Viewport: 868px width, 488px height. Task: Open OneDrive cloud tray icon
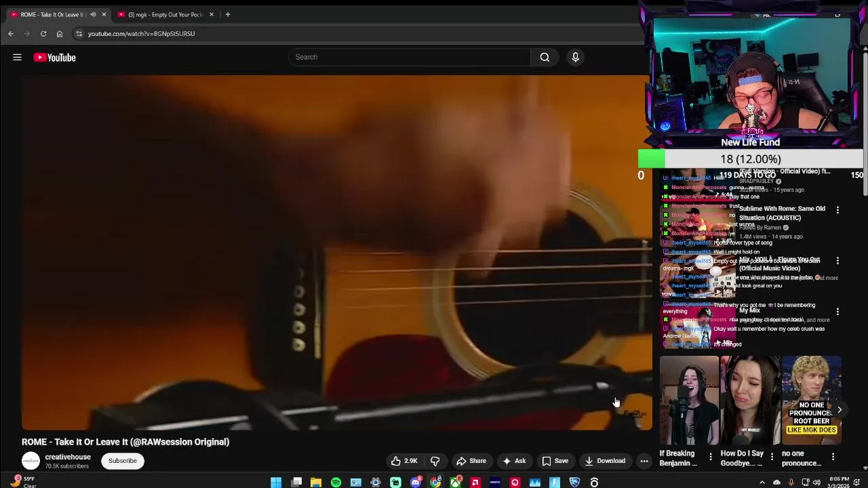(776, 483)
